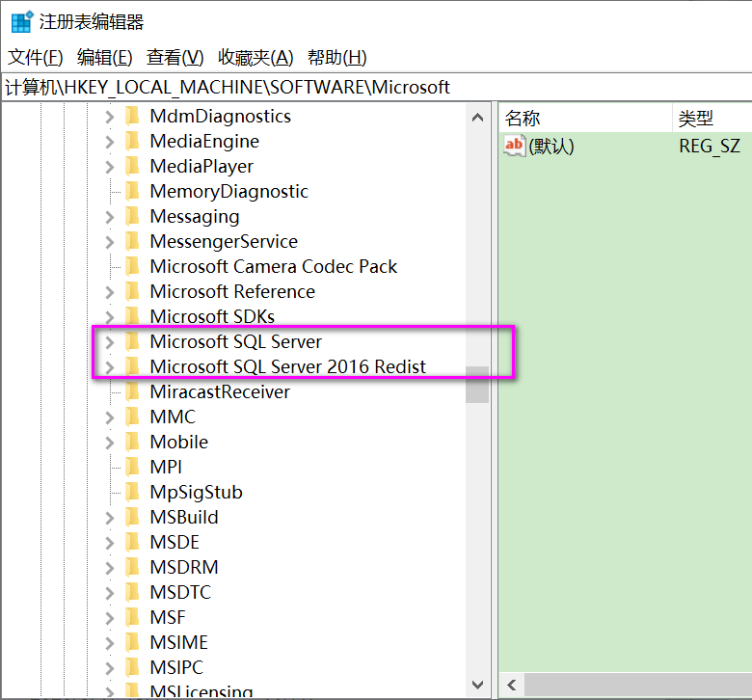
Task: Click folder icon of MSF
Action: click(132, 617)
